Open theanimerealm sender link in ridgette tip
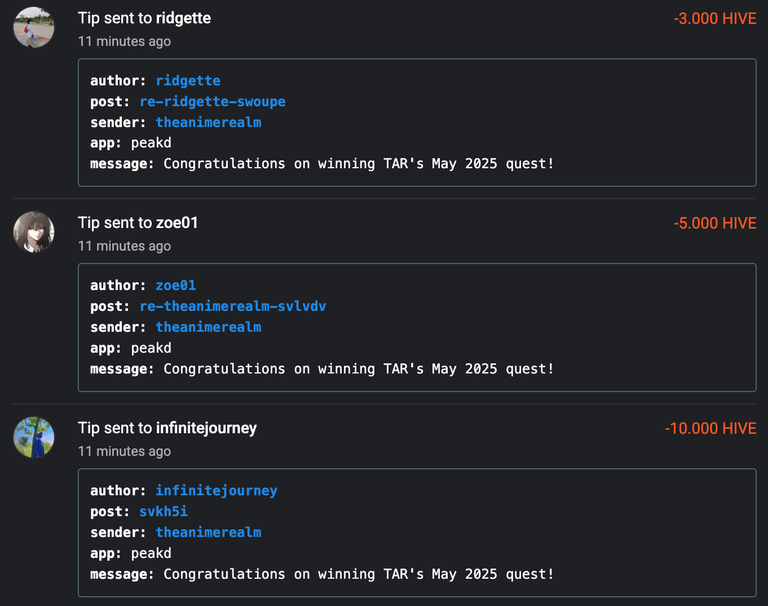 tap(209, 122)
